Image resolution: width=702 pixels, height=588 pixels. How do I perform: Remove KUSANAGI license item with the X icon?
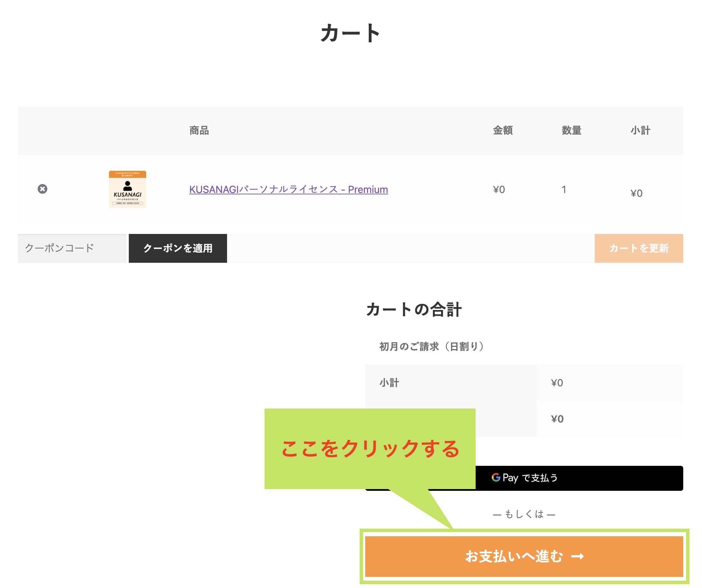point(42,189)
